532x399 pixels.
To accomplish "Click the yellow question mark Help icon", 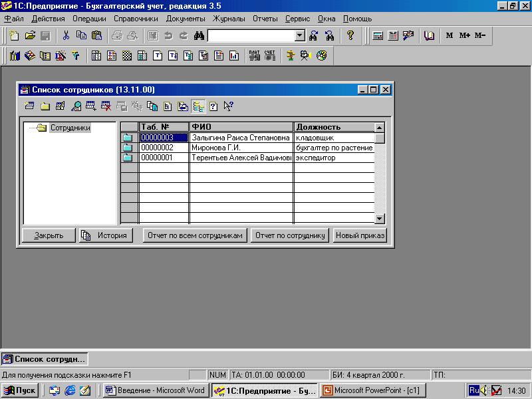I will point(350,35).
